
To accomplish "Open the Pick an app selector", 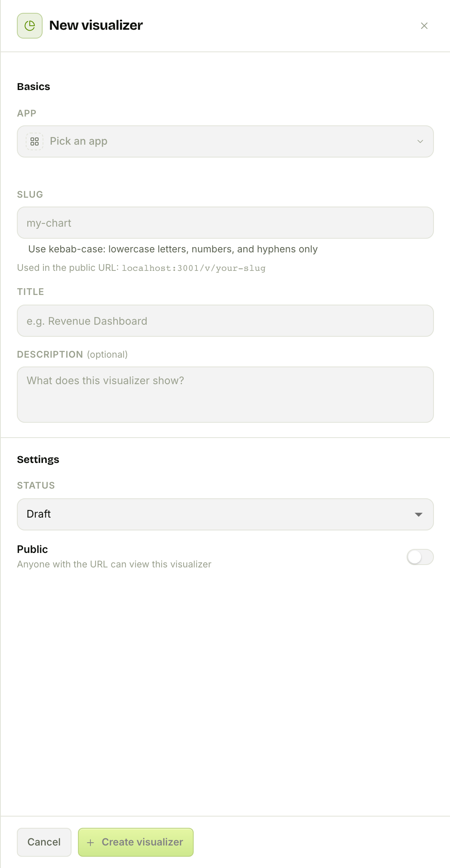I will pos(225,141).
